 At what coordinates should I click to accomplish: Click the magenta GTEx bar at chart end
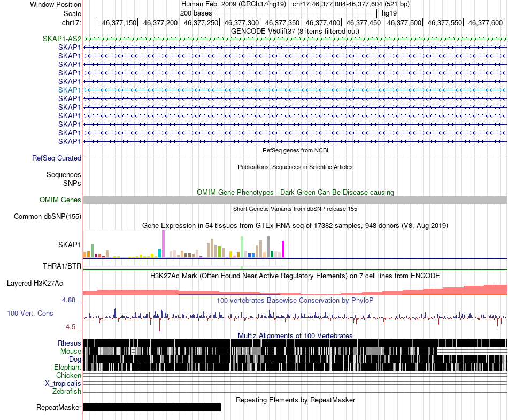(283, 249)
